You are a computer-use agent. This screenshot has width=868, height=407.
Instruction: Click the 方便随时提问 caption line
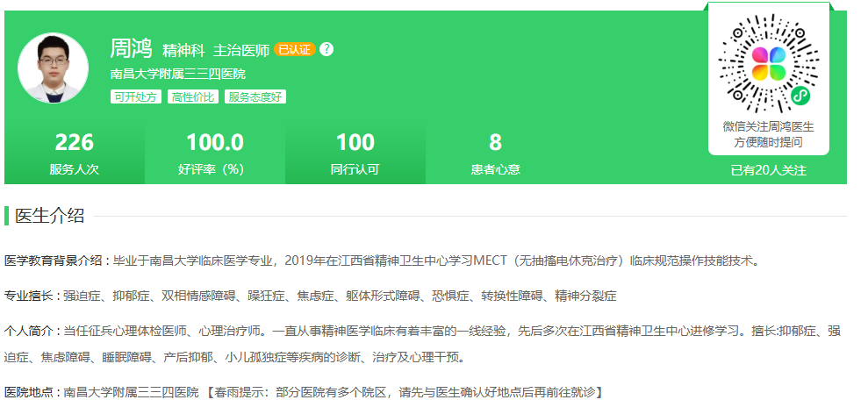pos(768,143)
